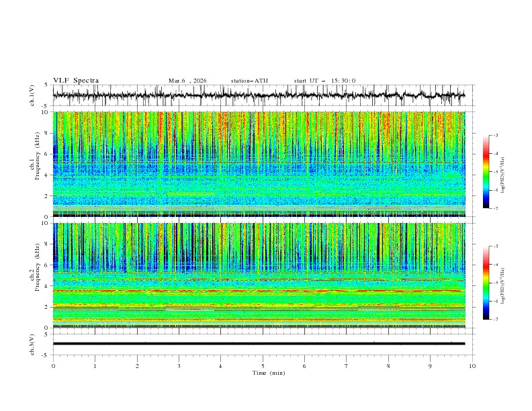Click the time axis tick label '3'
Image resolution: width=532 pixels, height=411 pixels.
(x=179, y=366)
